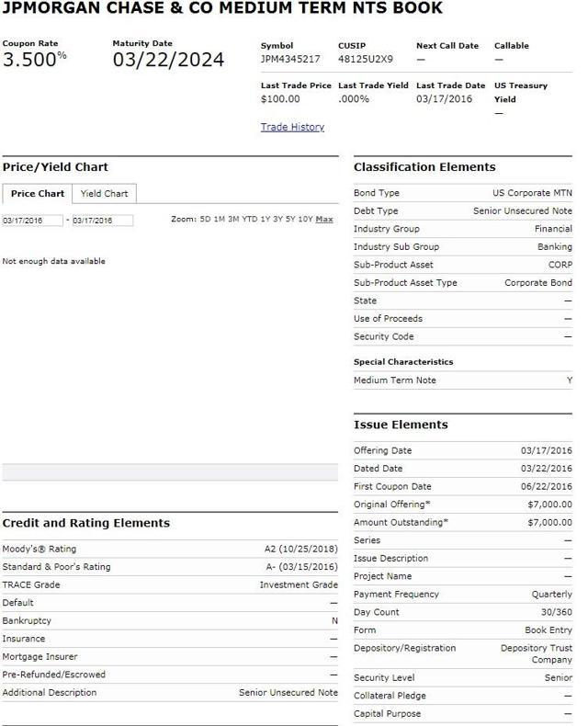Click the Credit and Rating Elements heading
The image size is (588, 726).
tap(86, 523)
